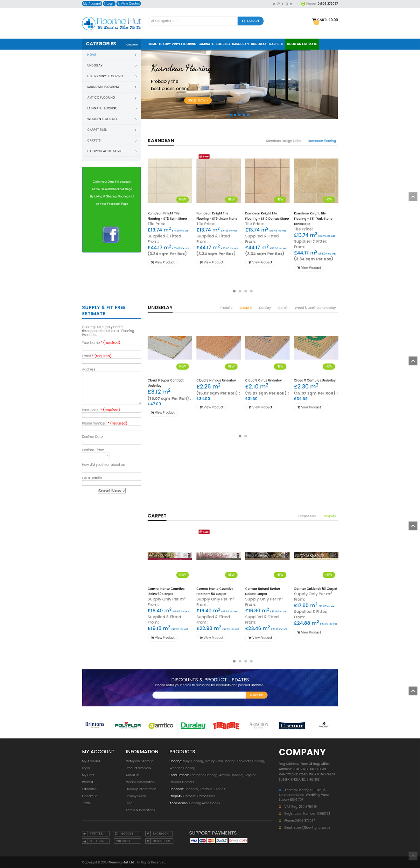The width and height of the screenshot is (420, 868).
Task: Select the Tredaire underlay tab
Action: [x=226, y=308]
